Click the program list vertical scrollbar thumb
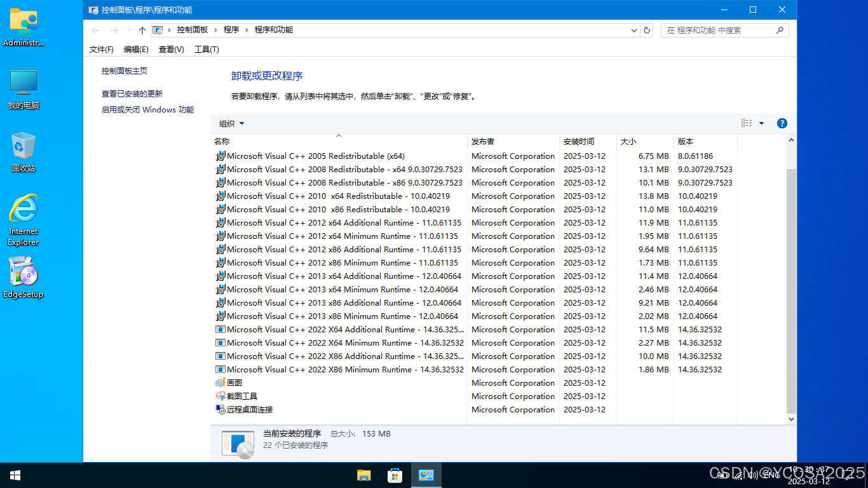Viewport: 868px width, 488px height. click(791, 291)
